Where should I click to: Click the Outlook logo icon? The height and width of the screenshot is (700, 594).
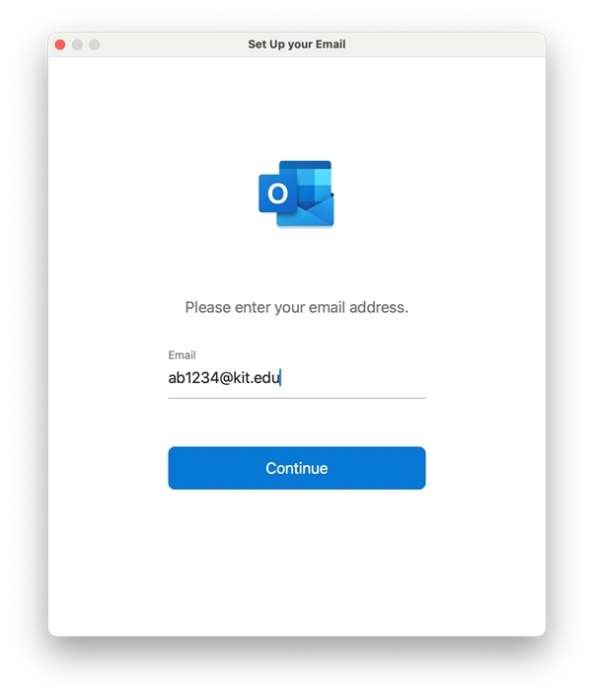[296, 194]
